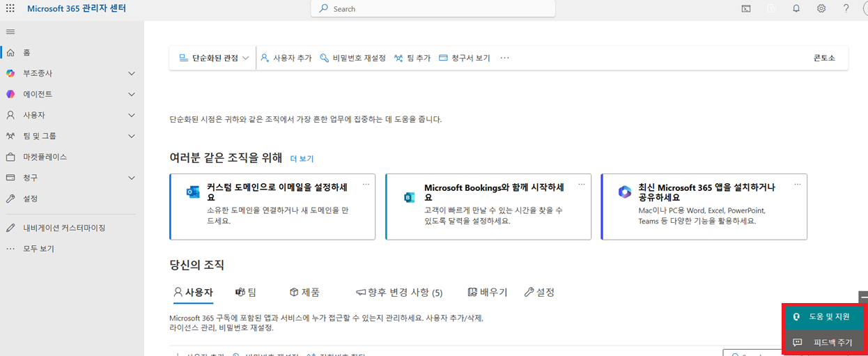Open the toolbar more options ellipsis

[x=505, y=58]
